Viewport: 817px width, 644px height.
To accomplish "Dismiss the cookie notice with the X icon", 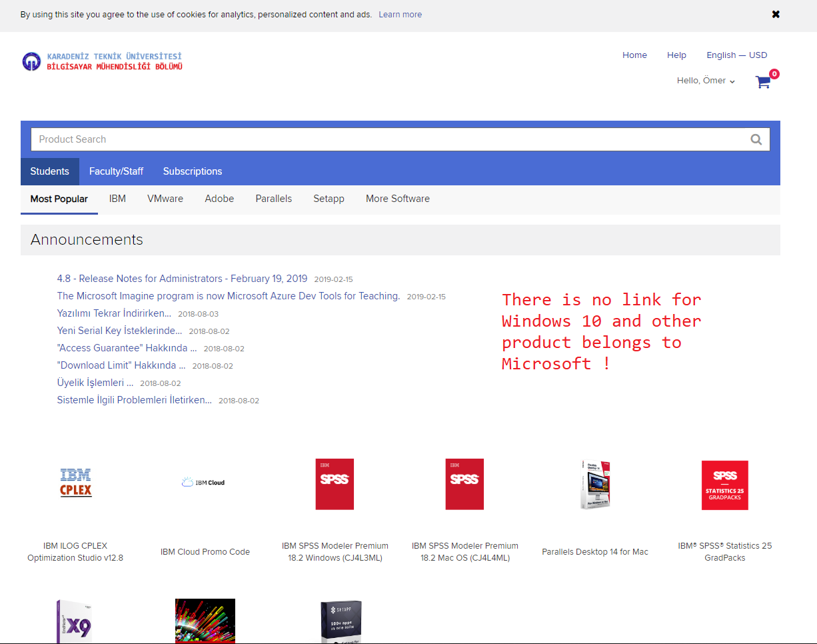I will (776, 14).
